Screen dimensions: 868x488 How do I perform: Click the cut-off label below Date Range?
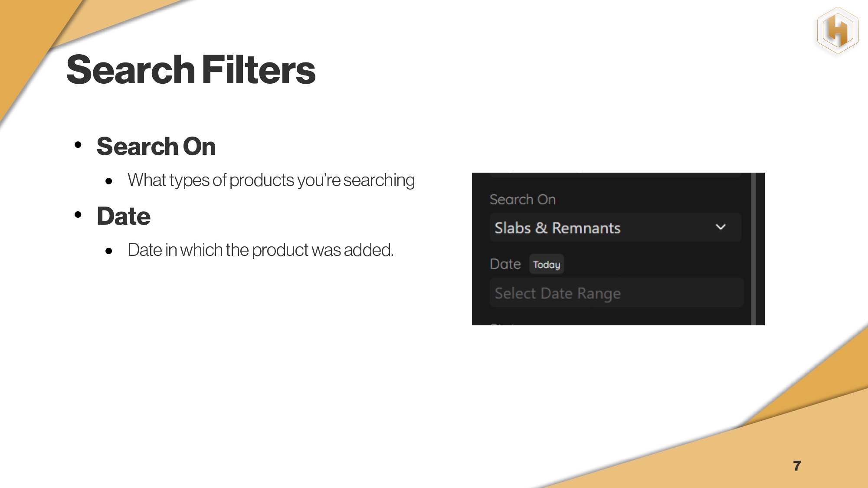click(502, 323)
